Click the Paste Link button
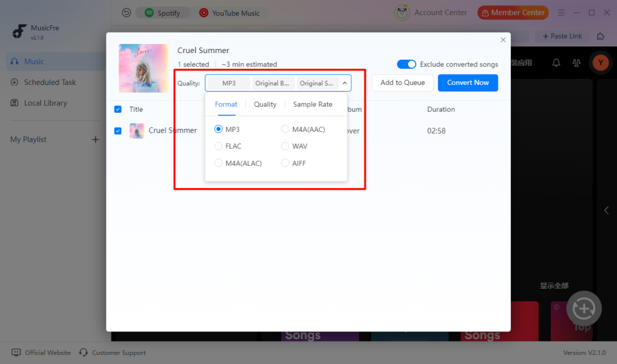This screenshot has height=364, width=617. 562,36
